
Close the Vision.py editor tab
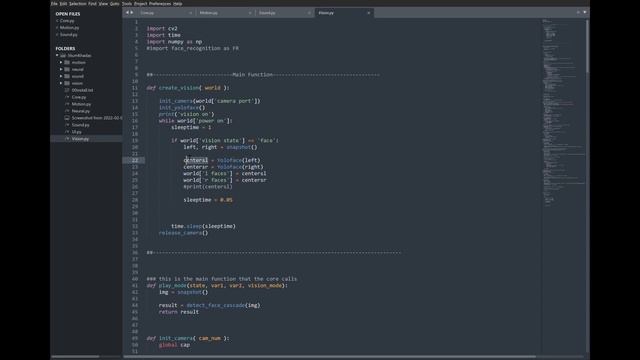369,13
